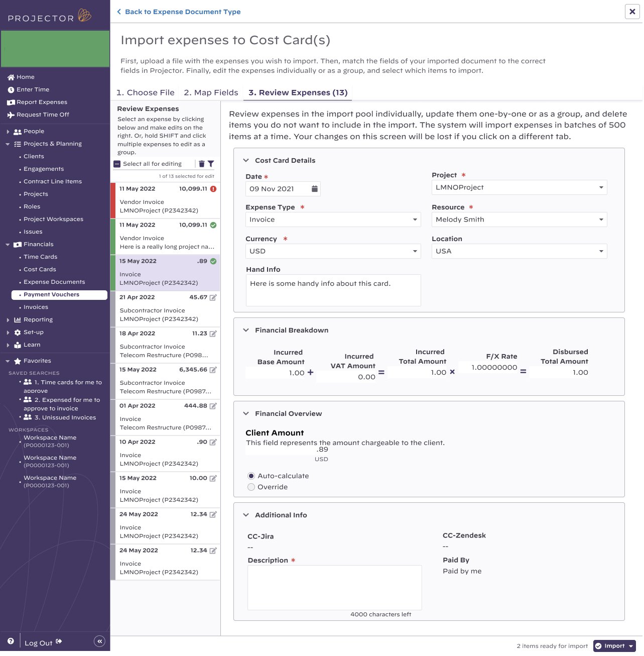The width and height of the screenshot is (644, 656).
Task: Open the Expense Type dropdown
Action: tap(333, 220)
